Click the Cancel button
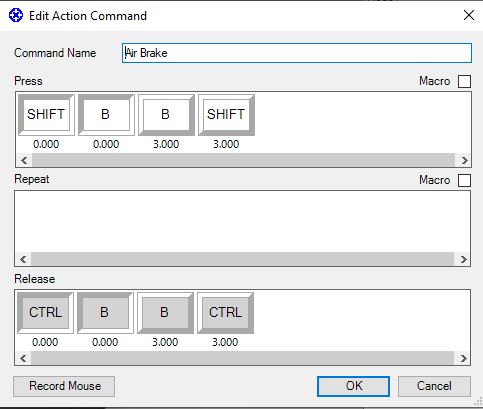Viewport: 483px width, 409px height. [x=434, y=386]
